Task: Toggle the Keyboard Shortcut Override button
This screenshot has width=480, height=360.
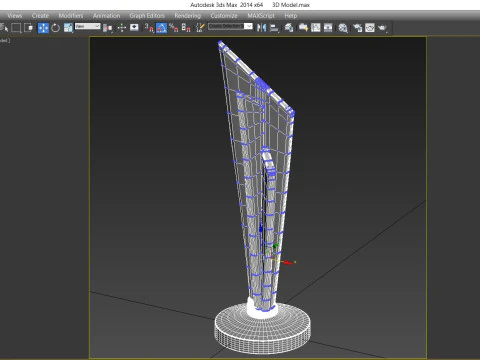Action: pos(134,27)
